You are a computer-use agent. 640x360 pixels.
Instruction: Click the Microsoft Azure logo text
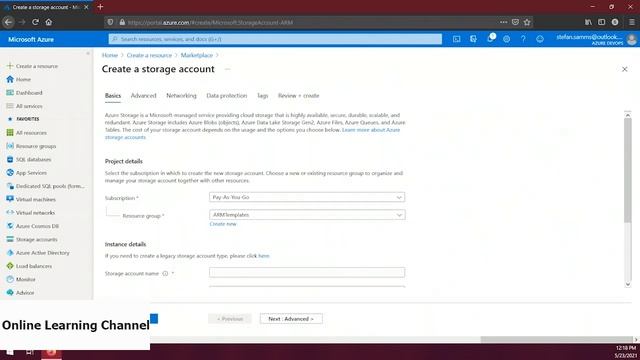coord(31,40)
